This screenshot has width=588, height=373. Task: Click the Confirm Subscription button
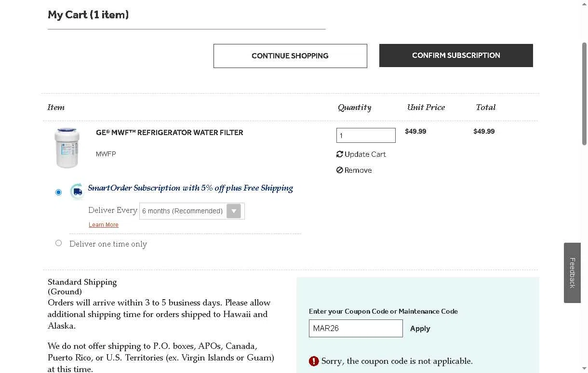point(456,55)
